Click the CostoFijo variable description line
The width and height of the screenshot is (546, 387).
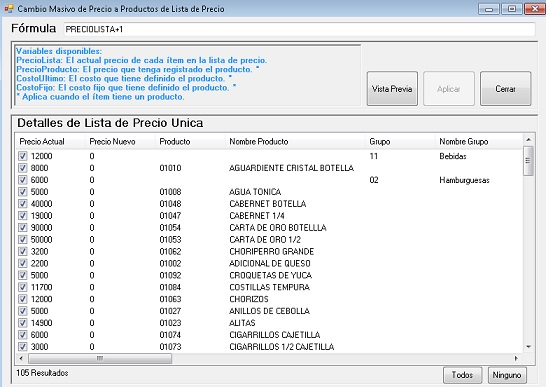point(126,87)
